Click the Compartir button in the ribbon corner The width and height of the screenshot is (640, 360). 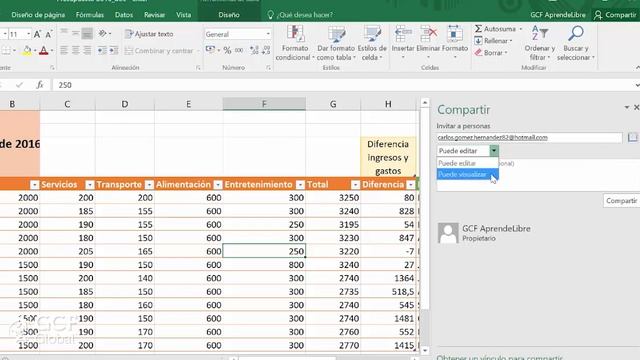[616, 15]
